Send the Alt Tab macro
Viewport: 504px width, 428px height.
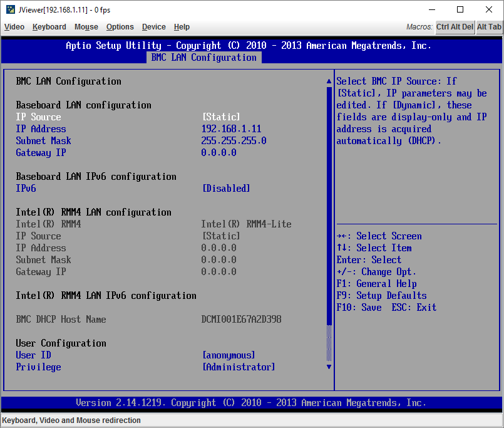point(489,27)
